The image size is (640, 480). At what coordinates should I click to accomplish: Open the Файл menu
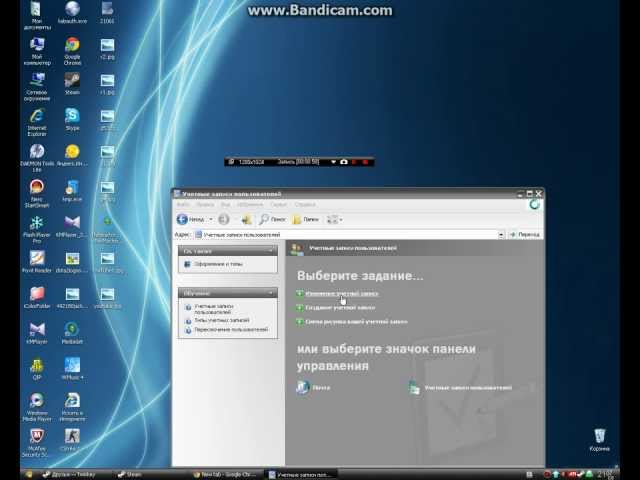pos(183,204)
